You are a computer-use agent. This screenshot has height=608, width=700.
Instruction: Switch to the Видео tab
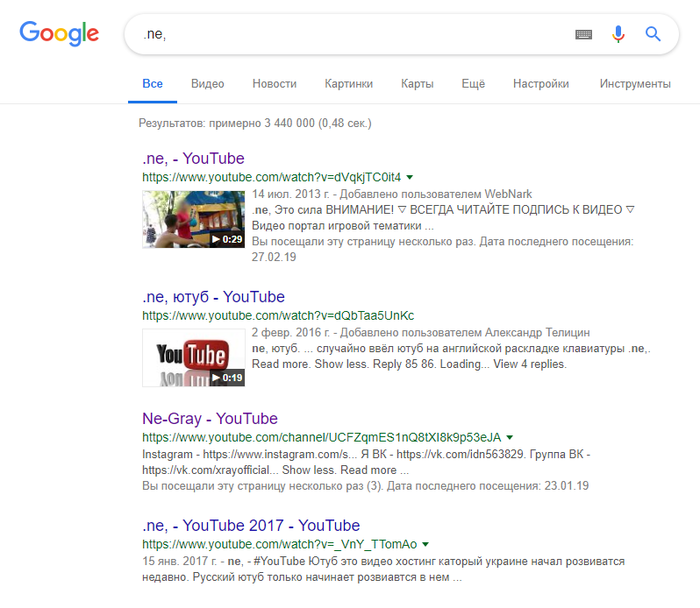click(x=207, y=84)
